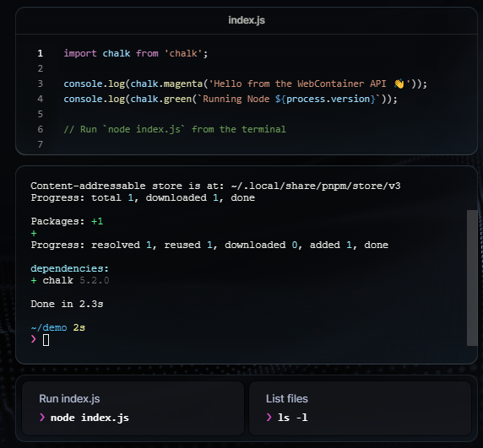The width and height of the screenshot is (483, 448).
Task: Click the terminal cursor block
Action: 46,340
